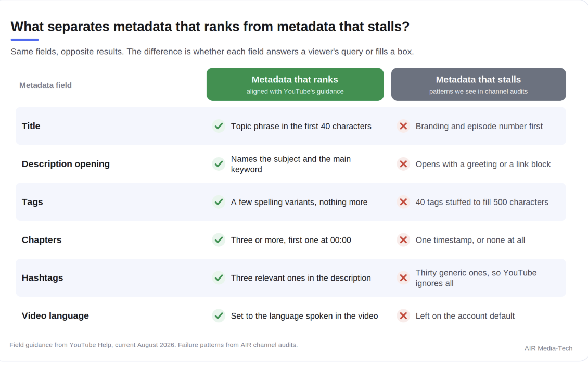Viewport: 588px width, 366px height.
Task: Click the green checkmark in the Chapters row
Action: point(219,240)
